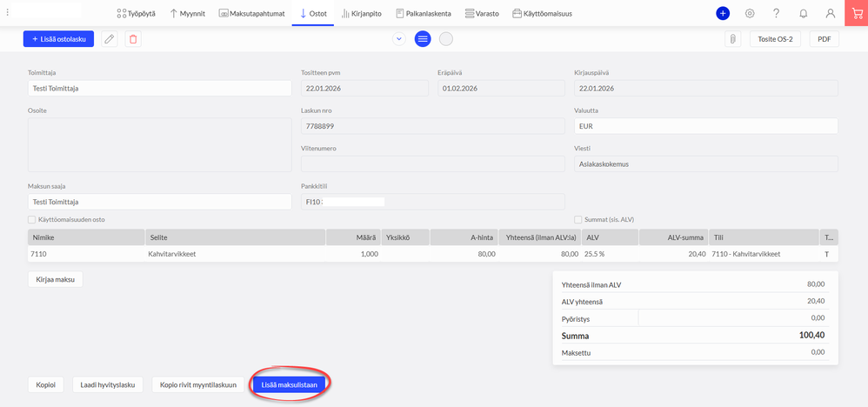868x407 pixels.
Task: Click the Laadi hyvityslasku button
Action: click(x=108, y=384)
